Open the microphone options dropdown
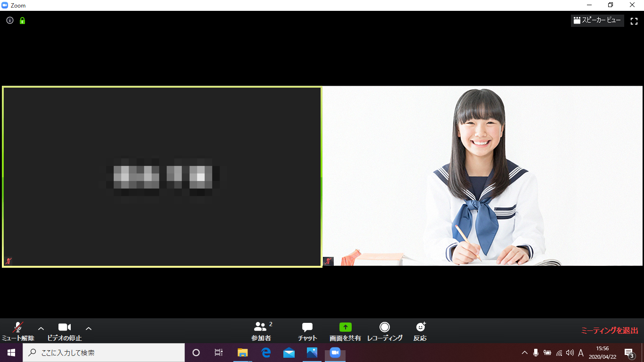This screenshot has height=362, width=644. pos(41,329)
